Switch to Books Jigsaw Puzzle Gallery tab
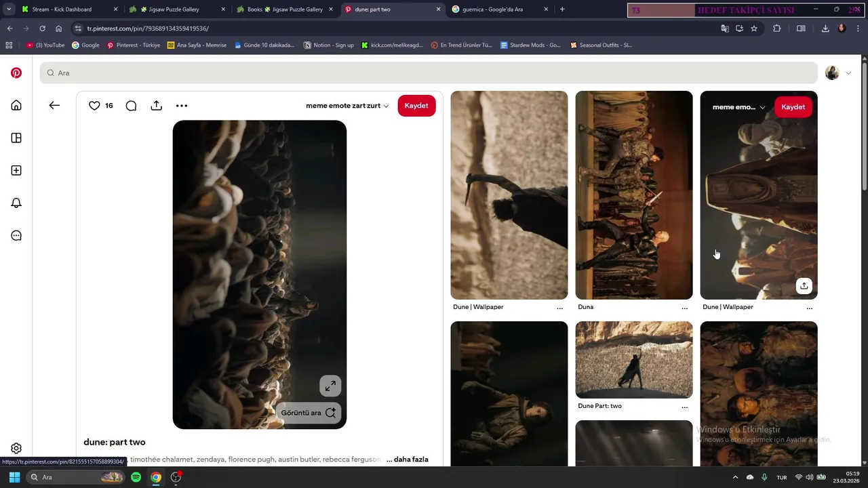 point(285,9)
